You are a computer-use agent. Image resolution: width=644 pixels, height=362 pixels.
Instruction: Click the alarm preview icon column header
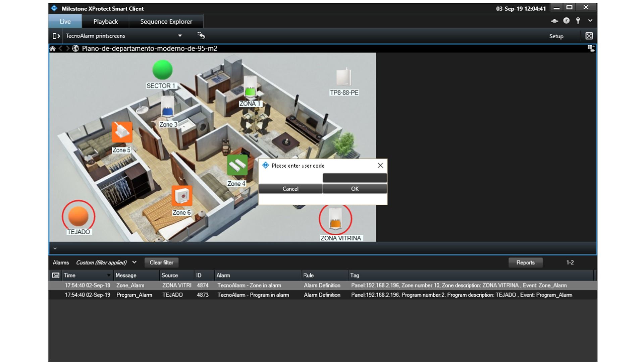pyautogui.click(x=56, y=275)
